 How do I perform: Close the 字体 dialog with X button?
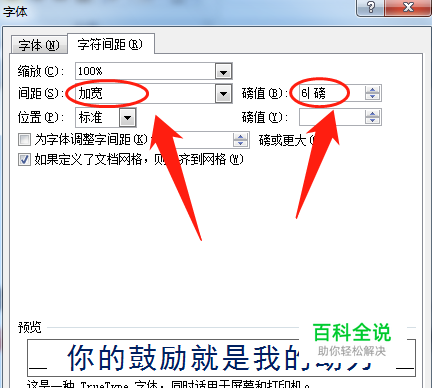click(x=408, y=7)
